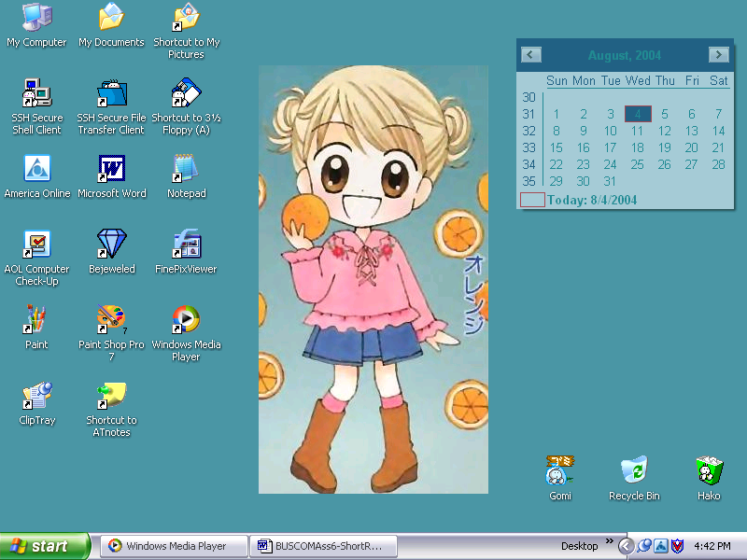Image resolution: width=747 pixels, height=560 pixels.
Task: Select August 20 in the calendar
Action: (x=691, y=147)
